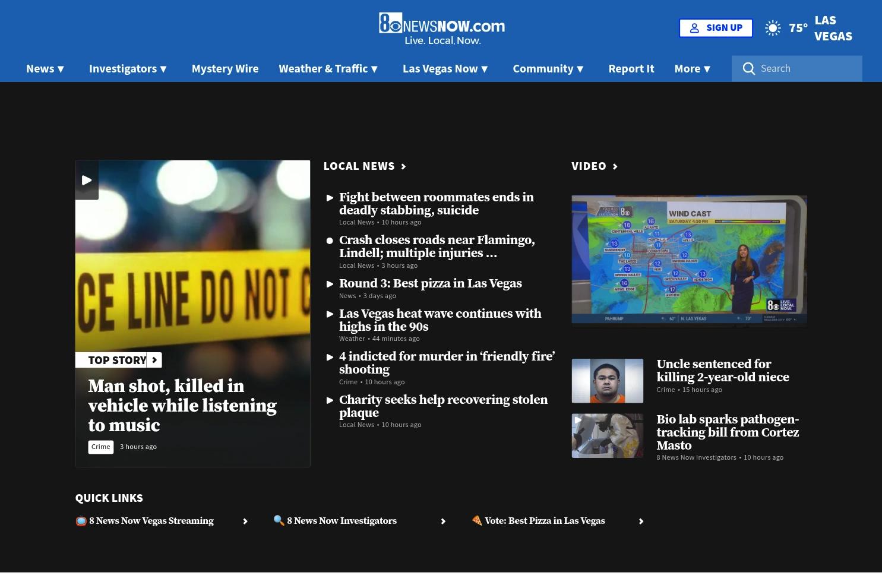Open 'Fight between roommates ends in deadly stabbing' article

click(x=437, y=204)
